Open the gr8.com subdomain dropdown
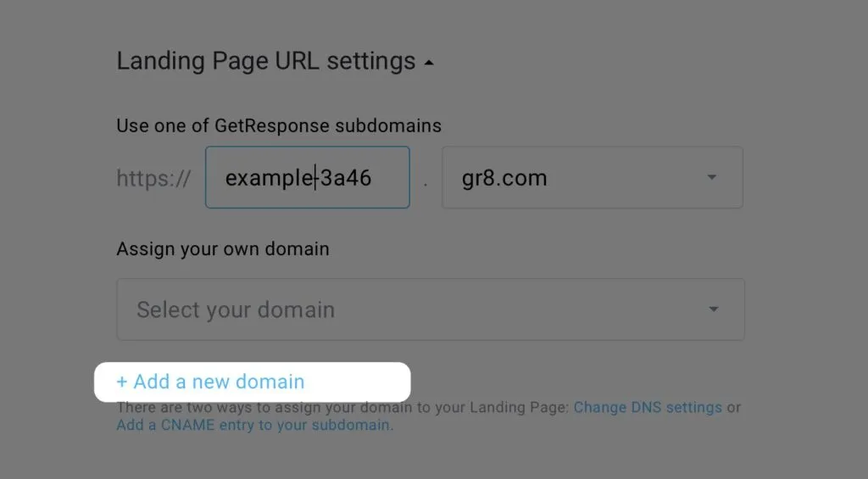The image size is (868, 479). [x=593, y=177]
